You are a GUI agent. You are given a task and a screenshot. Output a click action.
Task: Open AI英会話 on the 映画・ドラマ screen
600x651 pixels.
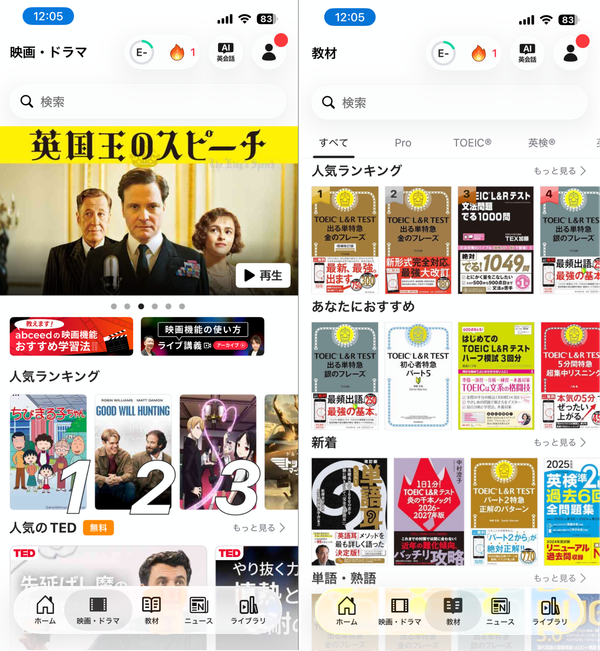(x=225, y=53)
